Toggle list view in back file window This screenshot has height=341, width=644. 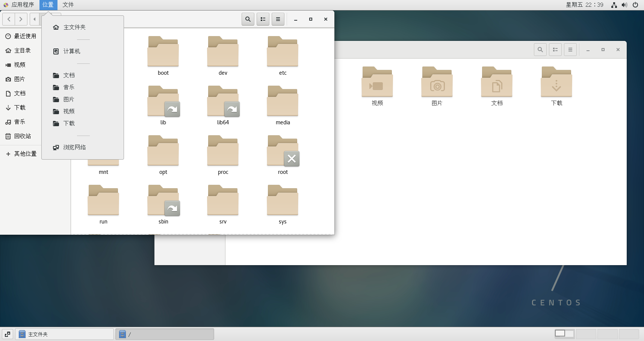click(x=555, y=50)
